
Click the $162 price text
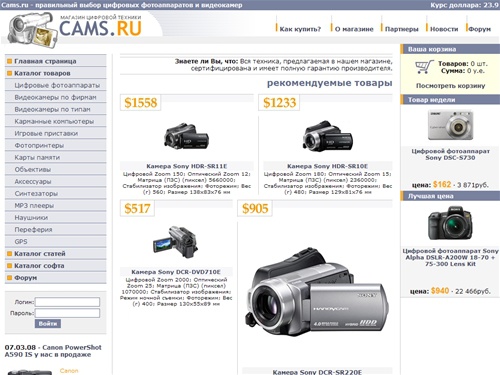click(x=442, y=184)
